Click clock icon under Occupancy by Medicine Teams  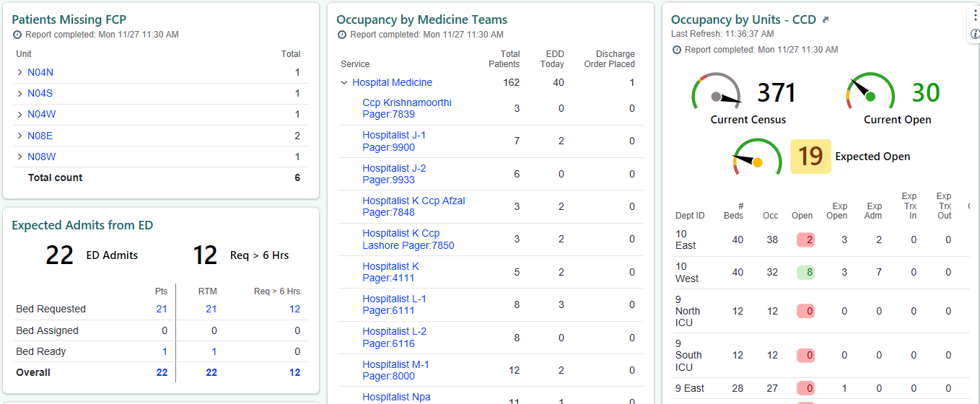343,35
